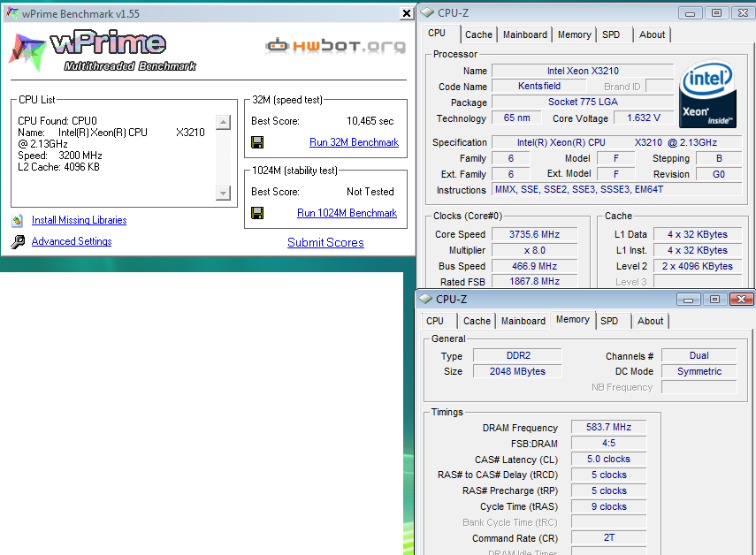
Task: Click the Multiplier value x 8.0
Action: (x=534, y=250)
